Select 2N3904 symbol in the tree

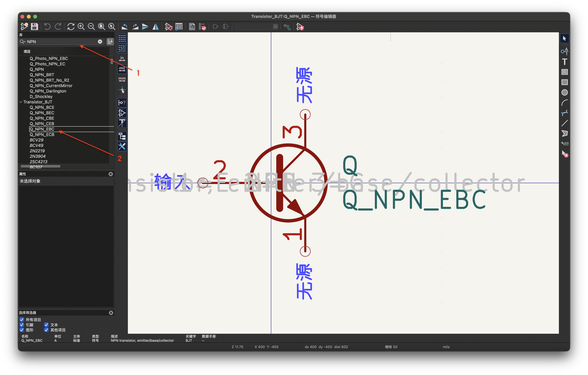click(38, 156)
